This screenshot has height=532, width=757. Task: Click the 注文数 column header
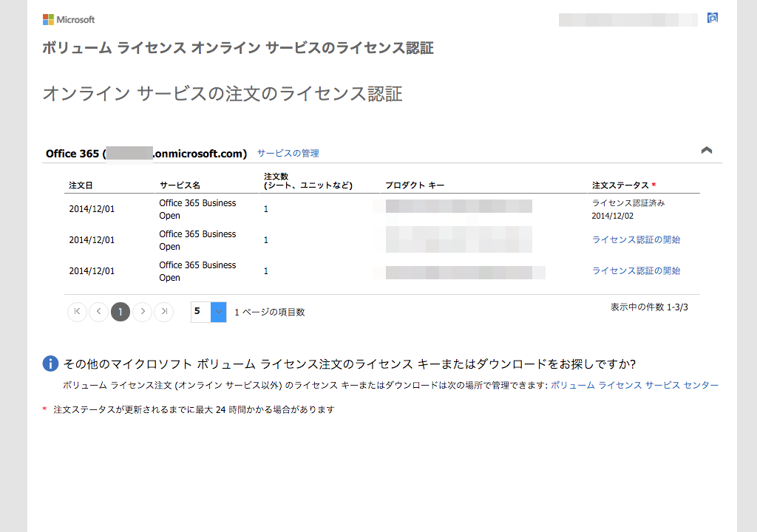click(x=308, y=181)
